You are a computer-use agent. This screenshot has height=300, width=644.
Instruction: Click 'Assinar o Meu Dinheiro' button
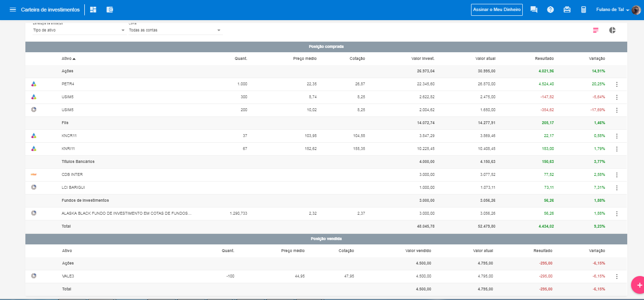pyautogui.click(x=497, y=10)
